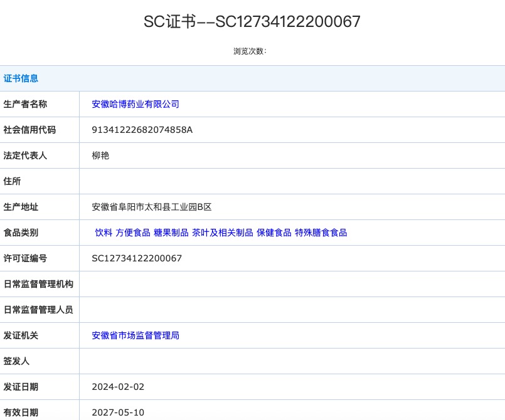
Task: Open the 安徽哈博药业有限公司 company link
Action: [136, 104]
